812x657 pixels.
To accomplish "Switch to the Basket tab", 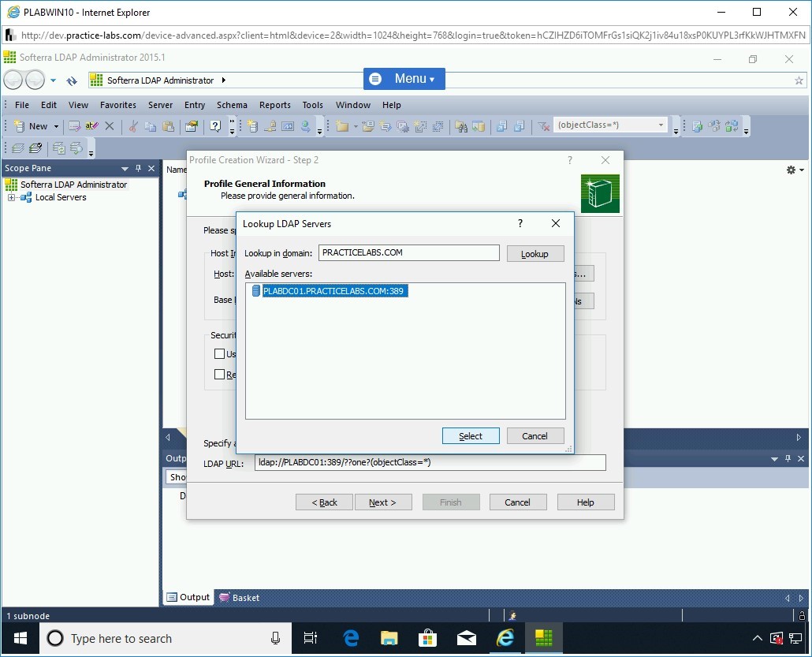I will 239,598.
